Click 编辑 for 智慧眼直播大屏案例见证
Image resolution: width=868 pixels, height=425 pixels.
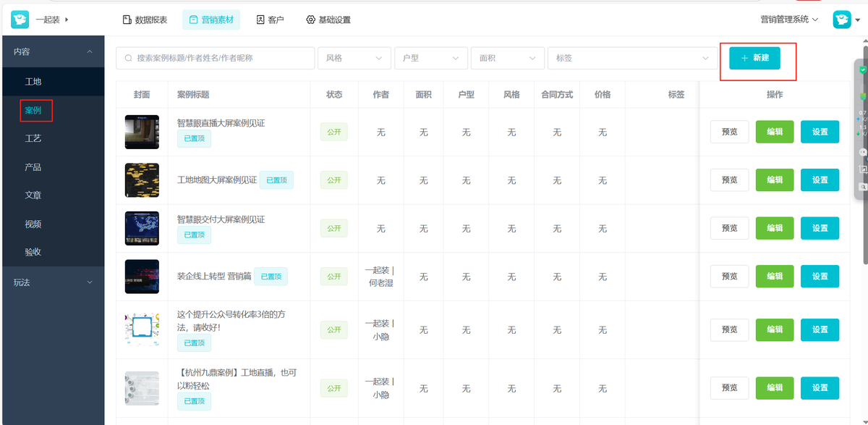tap(775, 132)
